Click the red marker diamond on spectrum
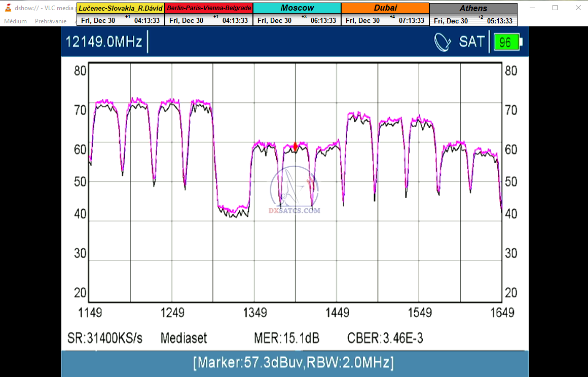This screenshot has height=377, width=588. (296, 147)
